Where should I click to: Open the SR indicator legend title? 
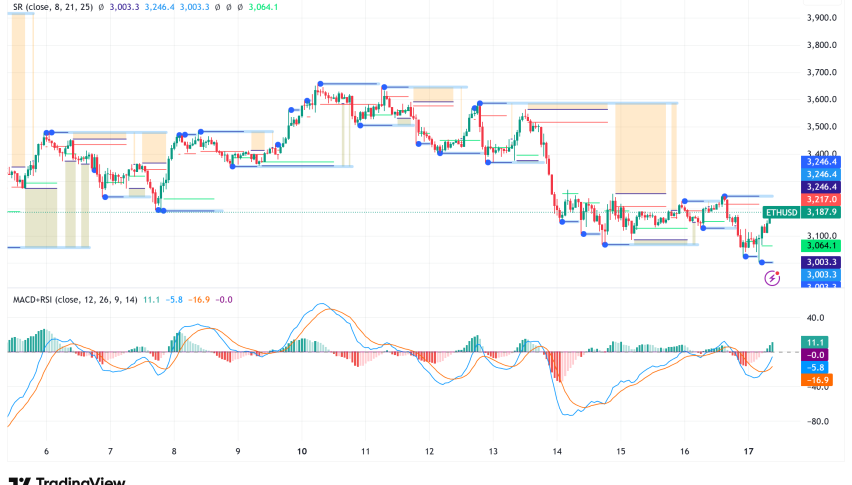tap(49, 9)
